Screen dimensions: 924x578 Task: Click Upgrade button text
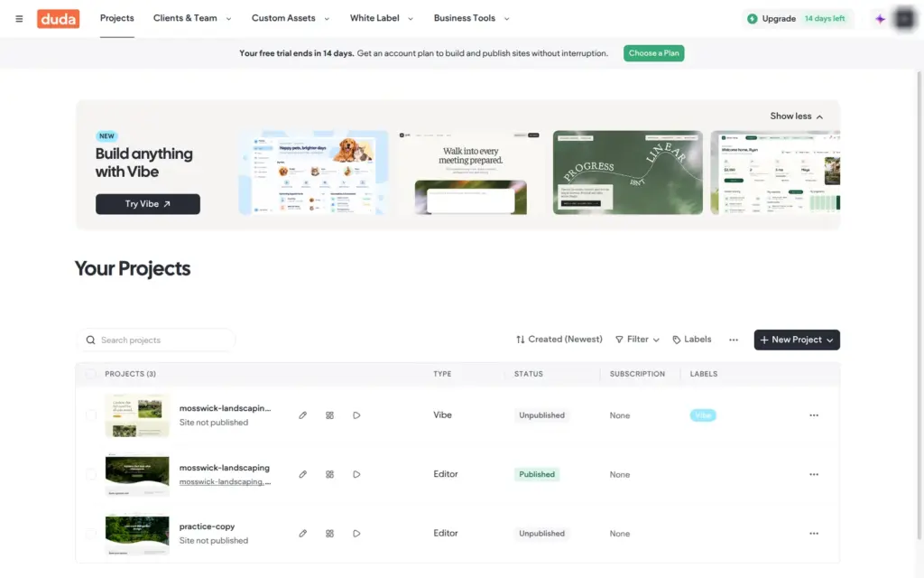(779, 19)
